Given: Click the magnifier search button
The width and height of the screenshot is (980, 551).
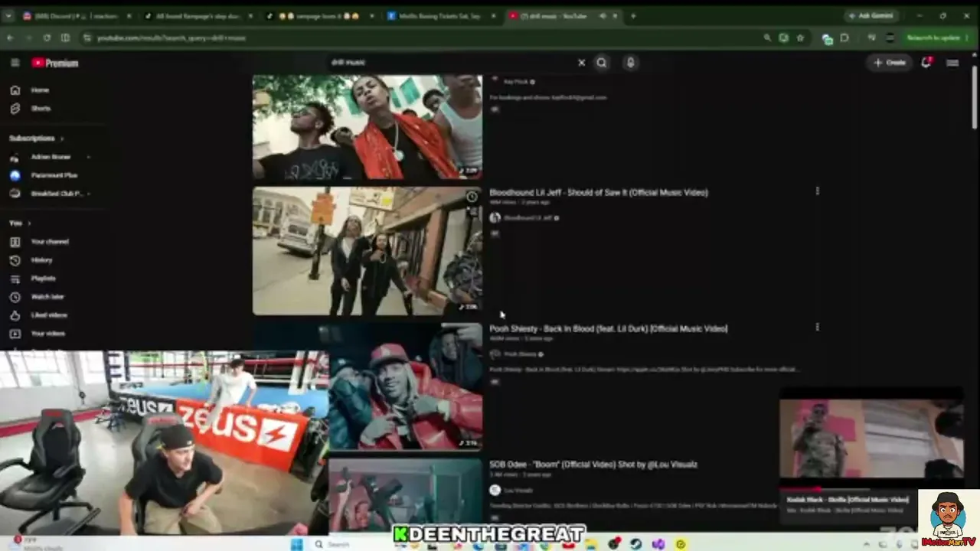Looking at the screenshot, I should [x=602, y=63].
